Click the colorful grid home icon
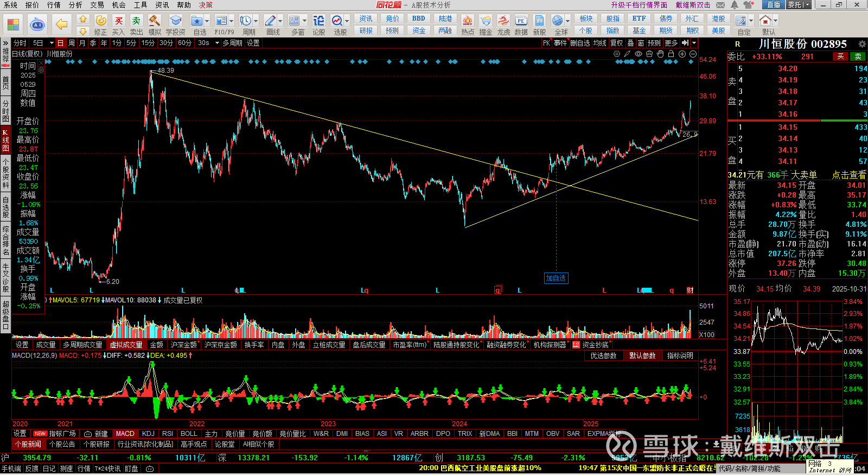868x475 pixels. coord(13,24)
